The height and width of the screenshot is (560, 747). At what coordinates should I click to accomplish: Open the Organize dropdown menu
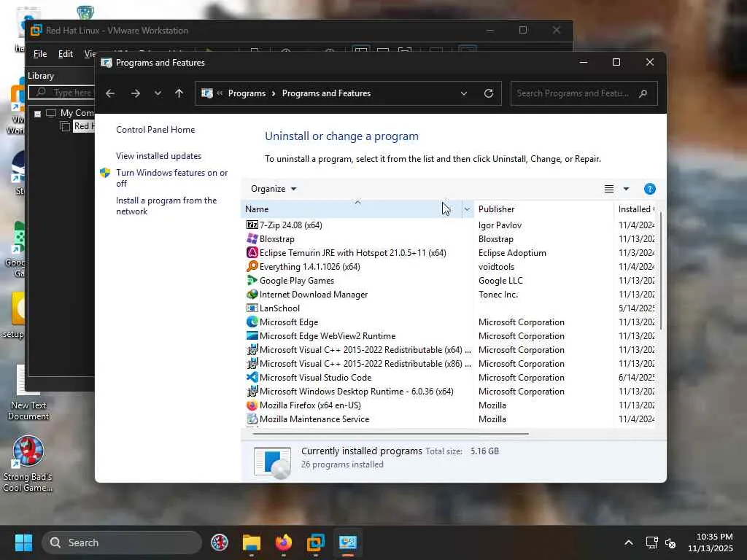coord(274,189)
